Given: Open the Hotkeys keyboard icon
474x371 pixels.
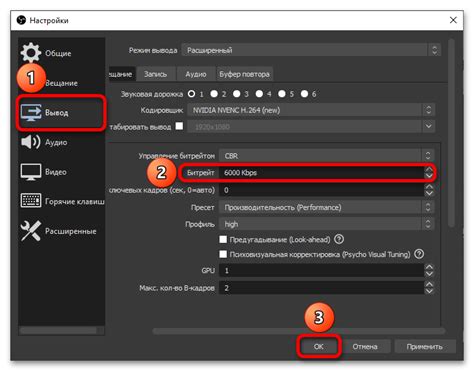Looking at the screenshot, I should point(31,201).
